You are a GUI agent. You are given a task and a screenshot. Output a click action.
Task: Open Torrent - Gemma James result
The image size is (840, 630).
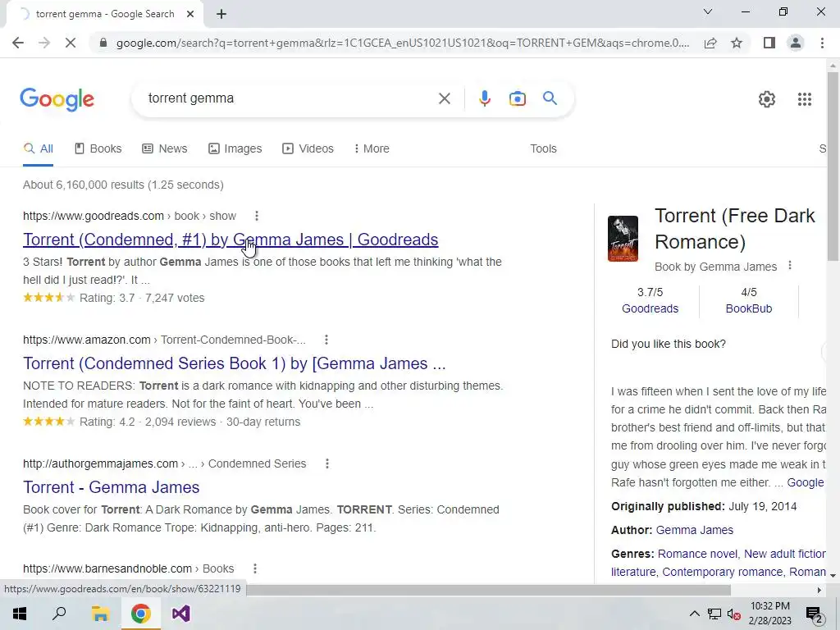(x=111, y=487)
